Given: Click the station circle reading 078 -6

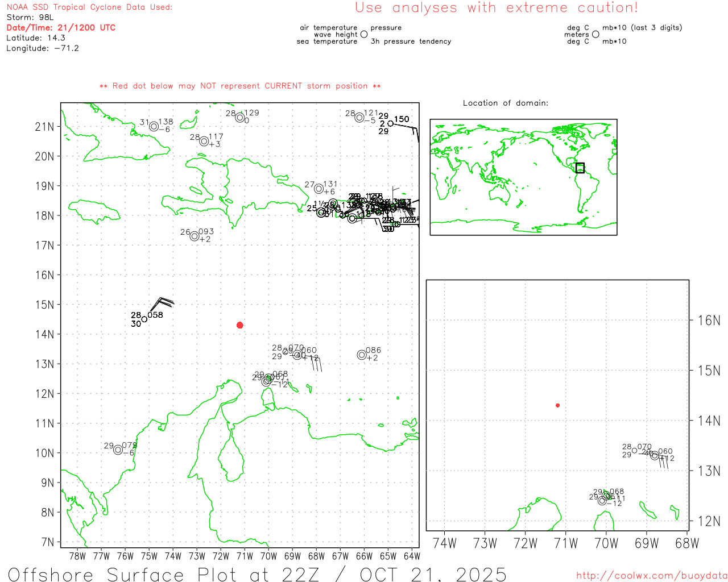Looking at the screenshot, I should click(x=118, y=450).
